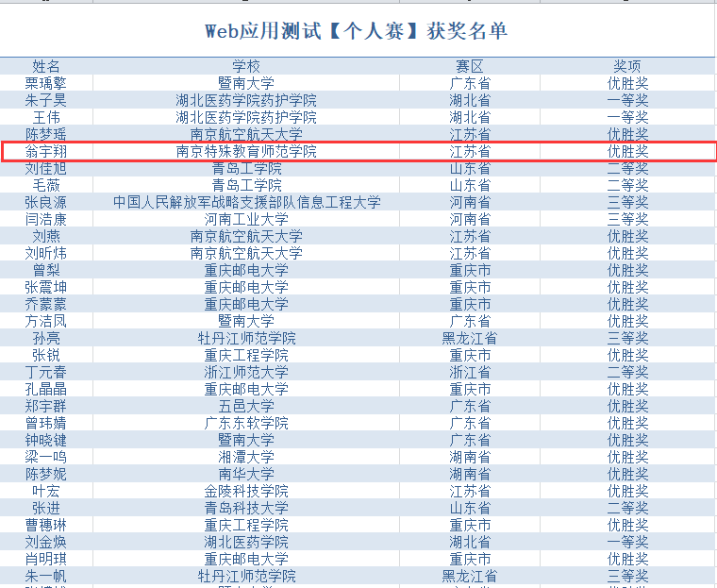Click the name cell 孙亮
The image size is (717, 588).
point(46,338)
